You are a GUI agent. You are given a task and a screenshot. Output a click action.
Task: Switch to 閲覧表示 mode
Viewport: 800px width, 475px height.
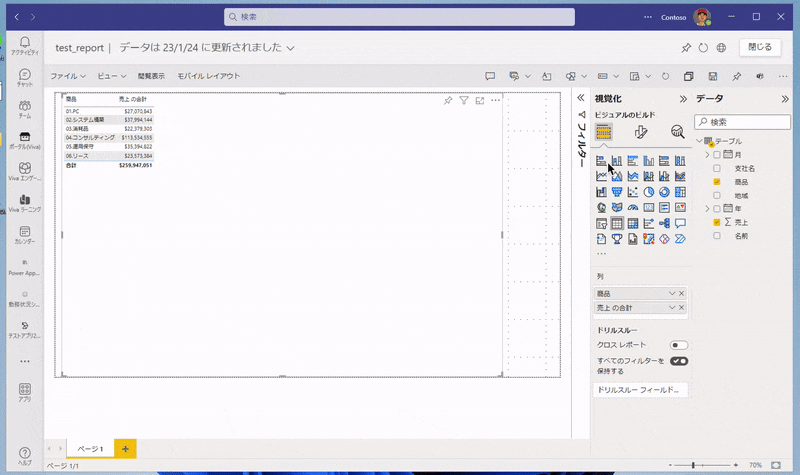151,76
